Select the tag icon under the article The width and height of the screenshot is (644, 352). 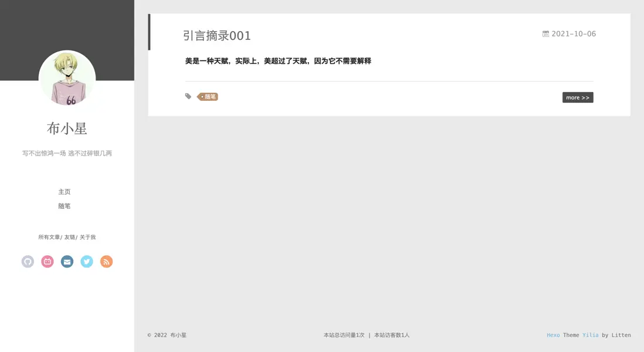188,96
